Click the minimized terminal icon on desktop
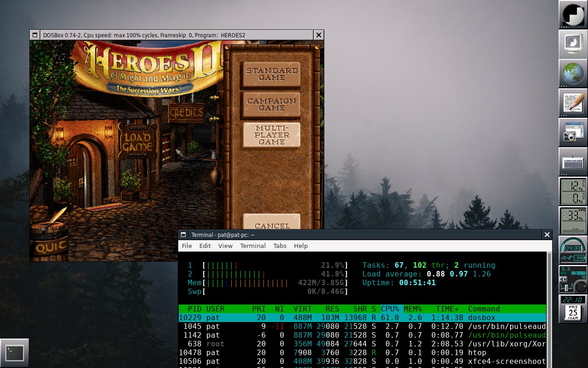Viewport: 588px width, 368px height. [x=15, y=353]
